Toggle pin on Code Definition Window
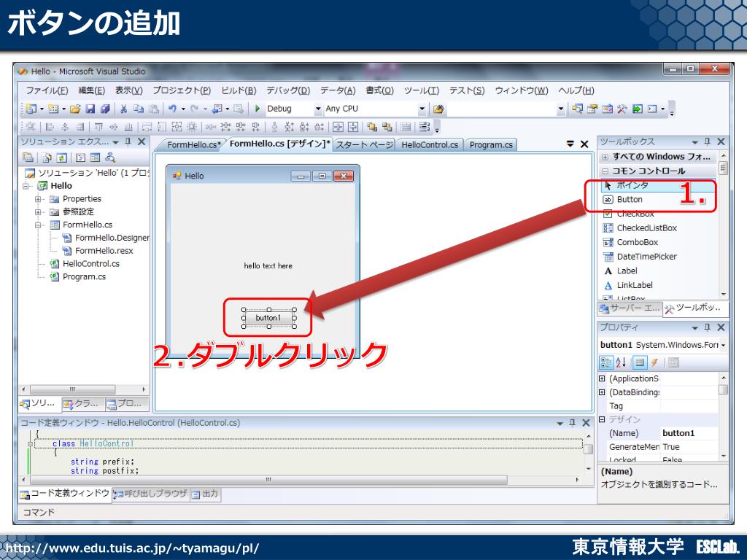This screenshot has height=560, width=747. pos(573,422)
